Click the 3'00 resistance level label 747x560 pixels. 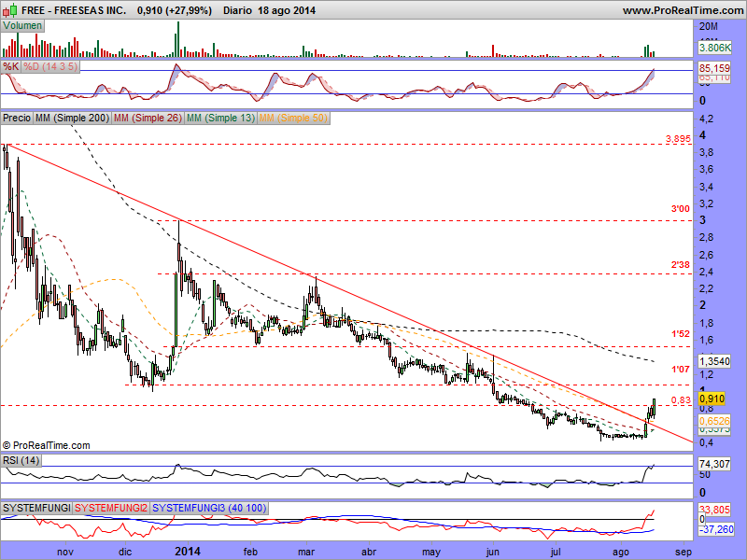tap(681, 208)
